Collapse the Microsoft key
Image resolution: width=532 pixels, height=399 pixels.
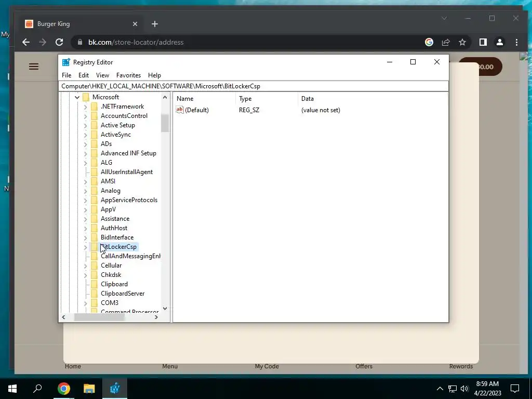77,97
